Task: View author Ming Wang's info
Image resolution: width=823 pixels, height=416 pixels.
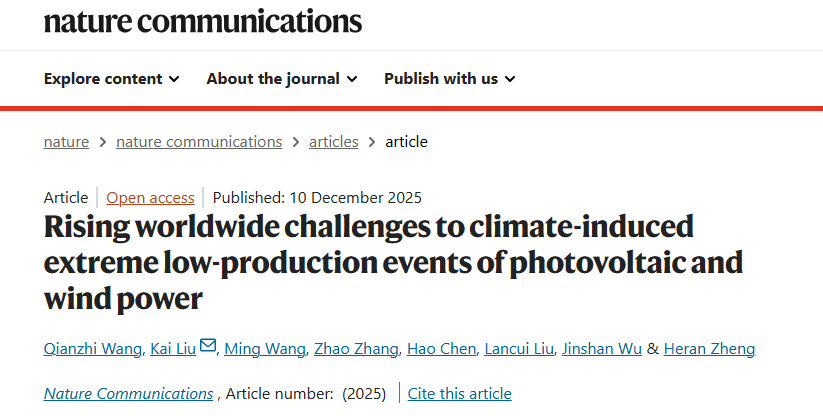Action: 262,349
